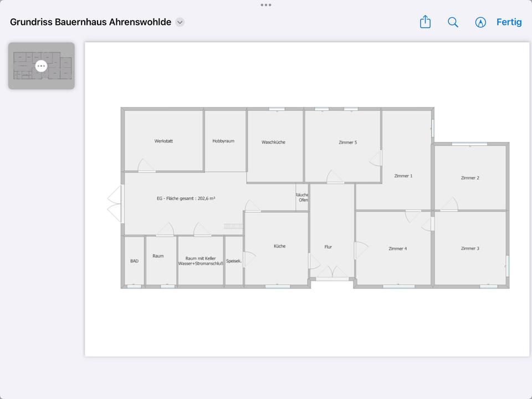Click the Zimmer 3 room label

pyautogui.click(x=470, y=248)
